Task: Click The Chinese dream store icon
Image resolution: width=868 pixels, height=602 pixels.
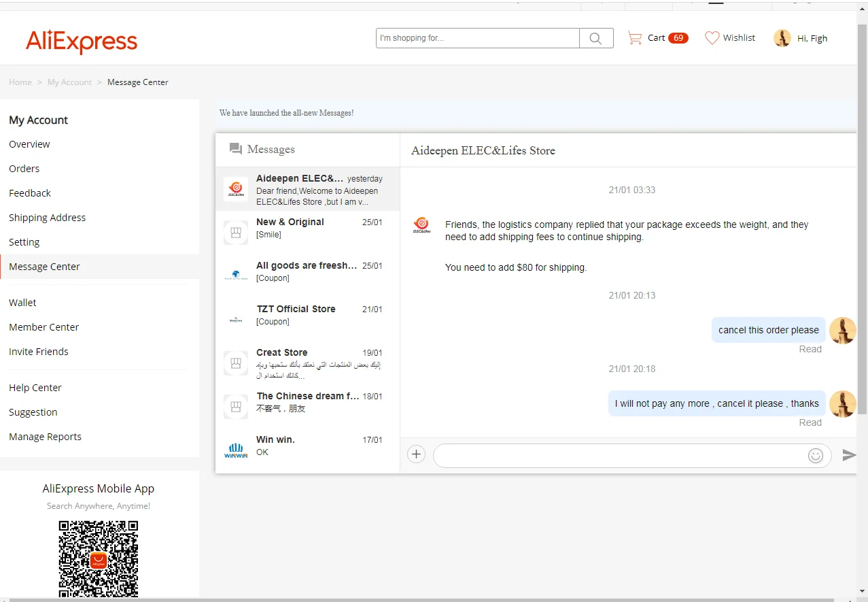Action: pos(236,407)
